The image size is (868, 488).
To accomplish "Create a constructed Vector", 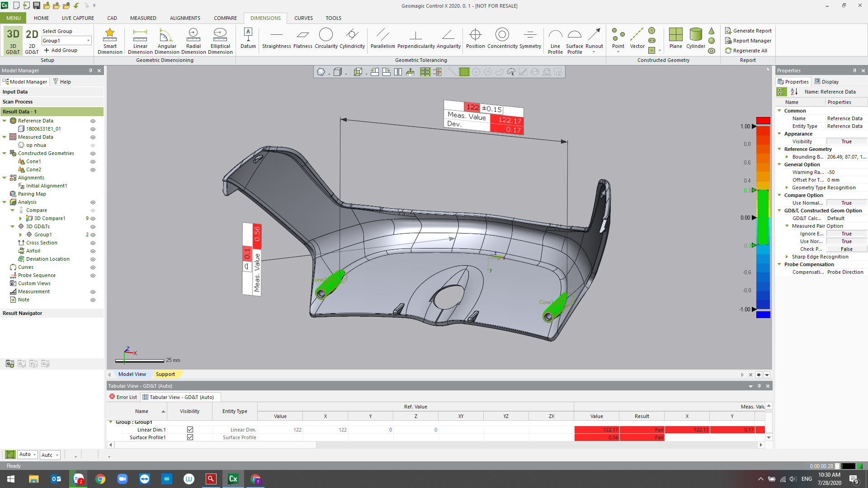I will pos(637,38).
